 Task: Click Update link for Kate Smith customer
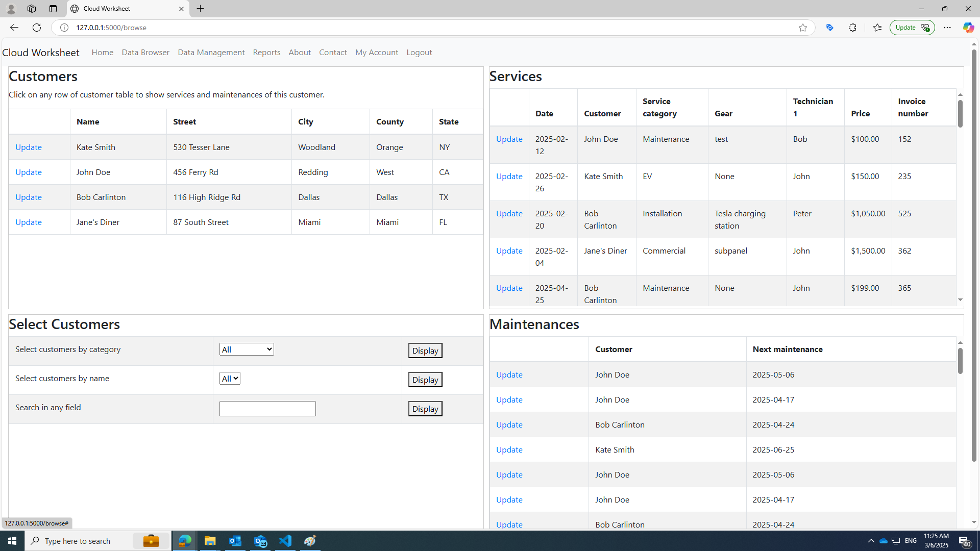(29, 147)
